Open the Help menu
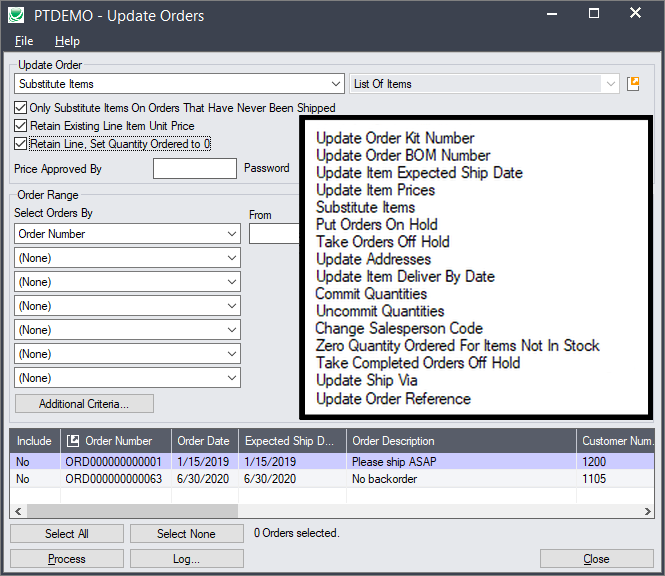The height and width of the screenshot is (576, 665). 67,41
